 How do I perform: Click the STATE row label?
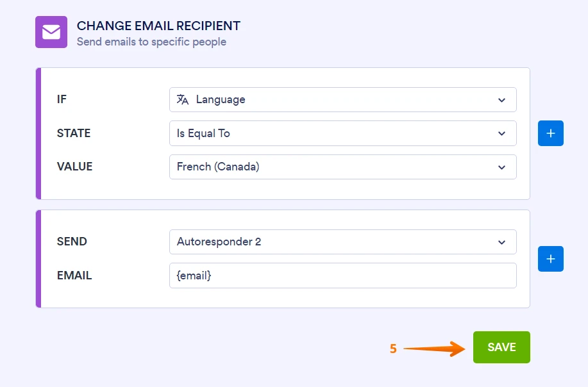(74, 133)
